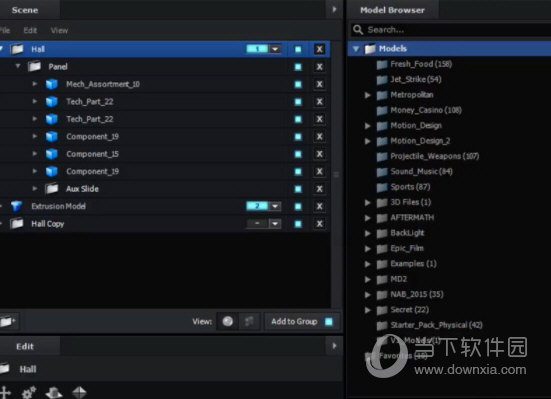Select the Scene tab
Screen dimensions: 551x399
(x=25, y=10)
